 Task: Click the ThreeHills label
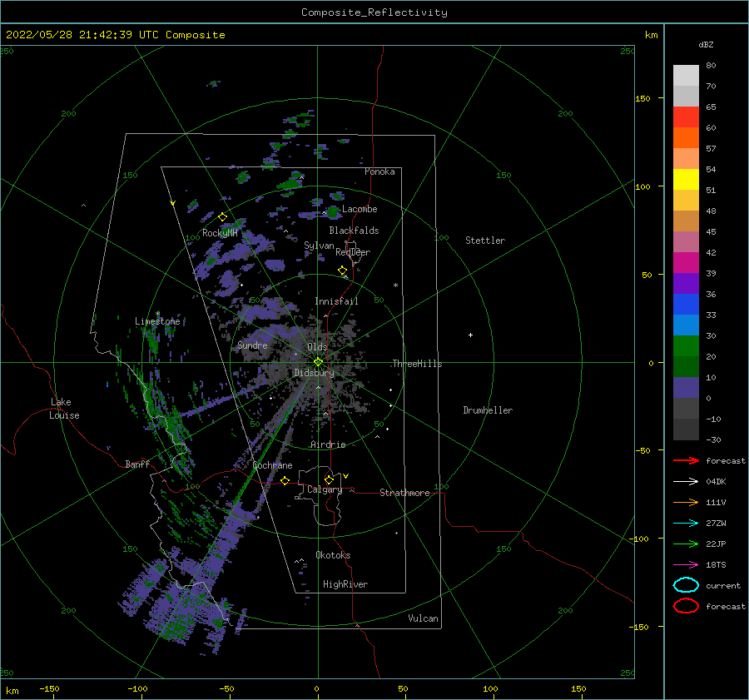(x=418, y=364)
